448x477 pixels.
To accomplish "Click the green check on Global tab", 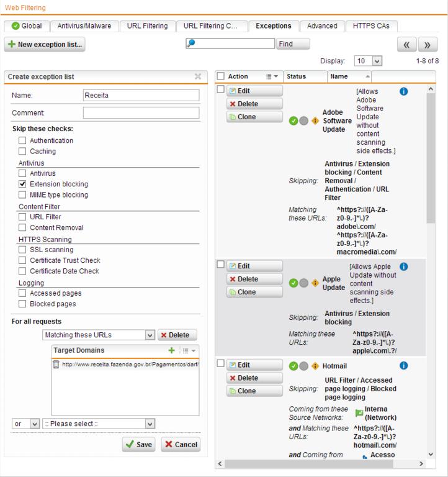I will 16,26.
